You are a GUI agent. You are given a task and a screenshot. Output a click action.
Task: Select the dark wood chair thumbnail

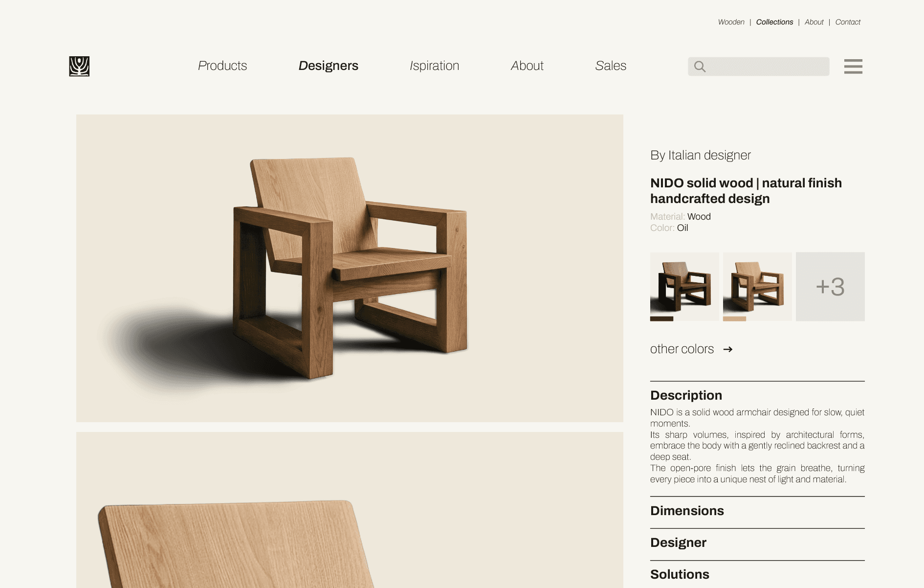(684, 287)
